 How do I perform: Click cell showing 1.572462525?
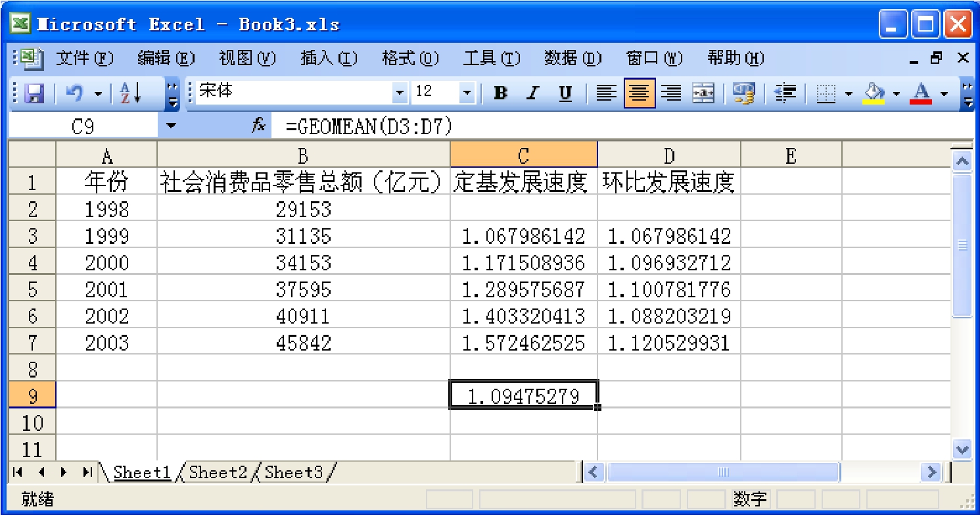pos(524,343)
